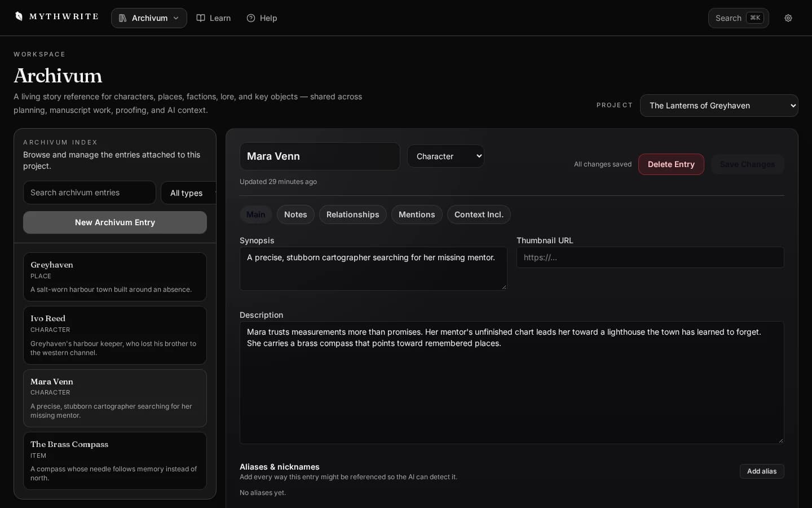Expand the Archivum navigation dropdown chevron
812x508 pixels.
(x=176, y=18)
